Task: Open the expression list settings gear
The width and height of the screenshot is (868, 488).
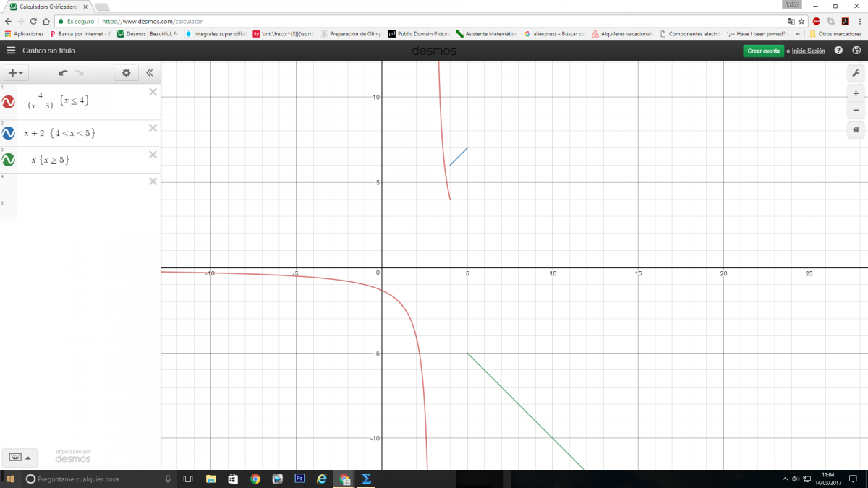Action: pos(127,73)
